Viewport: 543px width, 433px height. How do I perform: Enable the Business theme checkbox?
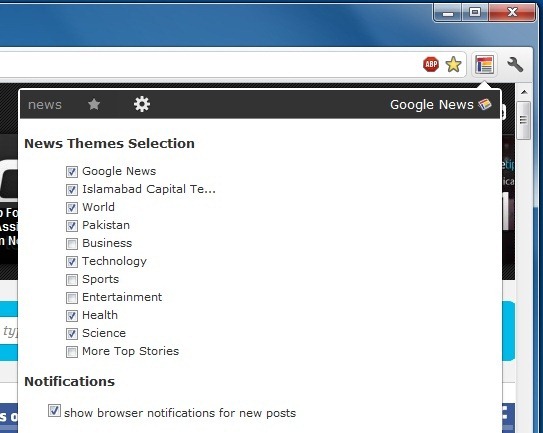(72, 244)
